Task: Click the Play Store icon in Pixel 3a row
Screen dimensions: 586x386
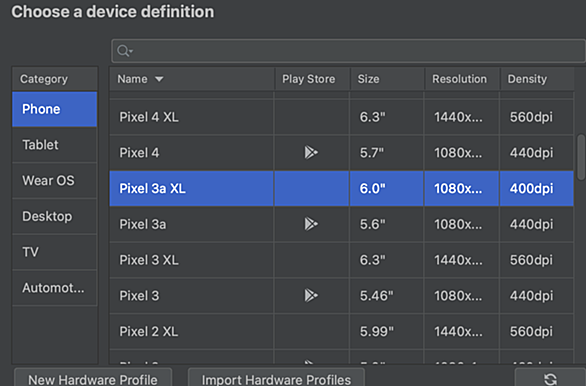Action: coord(311,224)
